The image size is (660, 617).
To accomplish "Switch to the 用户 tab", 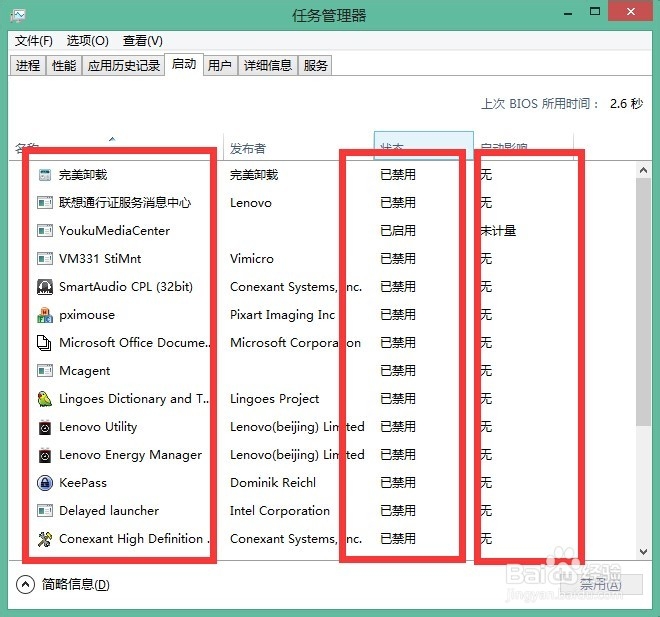I will point(220,66).
